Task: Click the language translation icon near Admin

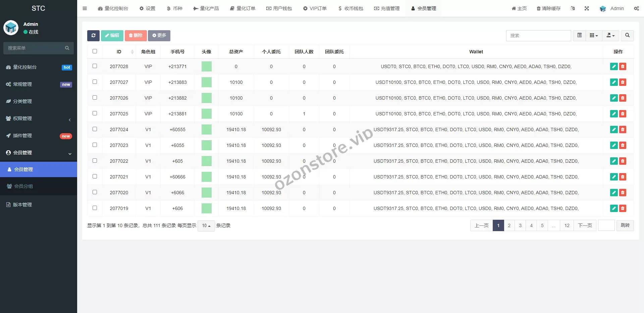Action: click(x=573, y=8)
